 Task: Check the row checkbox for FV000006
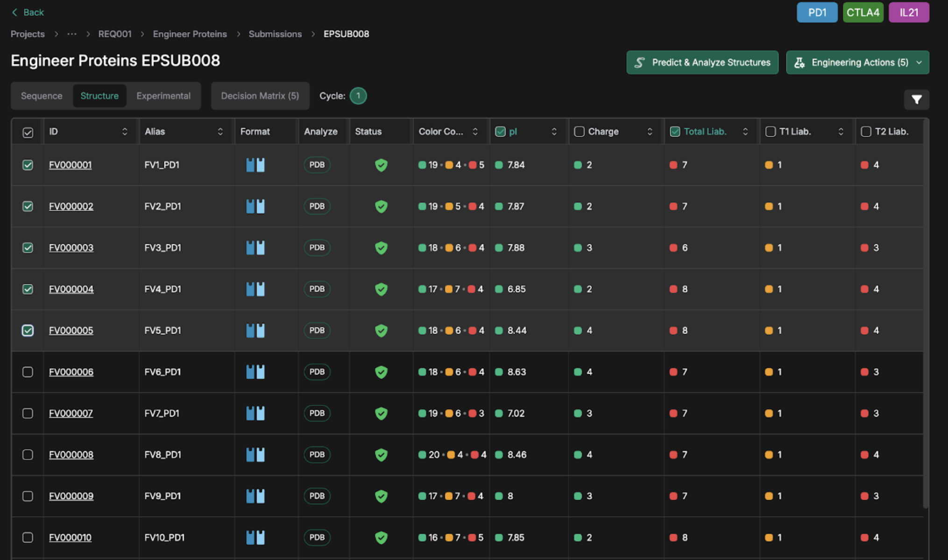pyautogui.click(x=28, y=372)
